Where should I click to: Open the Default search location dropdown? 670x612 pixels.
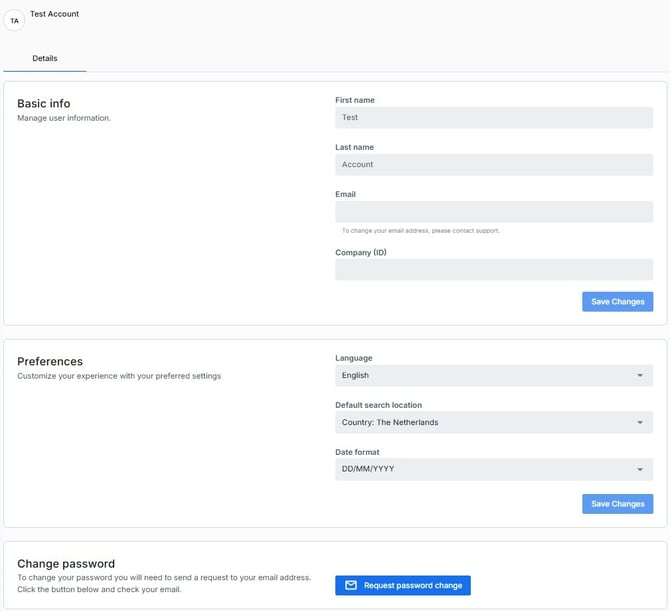pyautogui.click(x=494, y=422)
